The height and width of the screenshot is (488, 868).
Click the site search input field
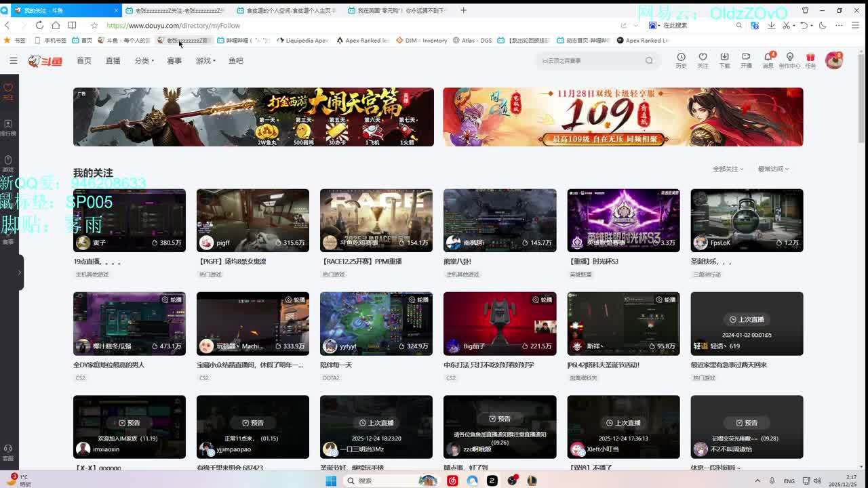590,60
